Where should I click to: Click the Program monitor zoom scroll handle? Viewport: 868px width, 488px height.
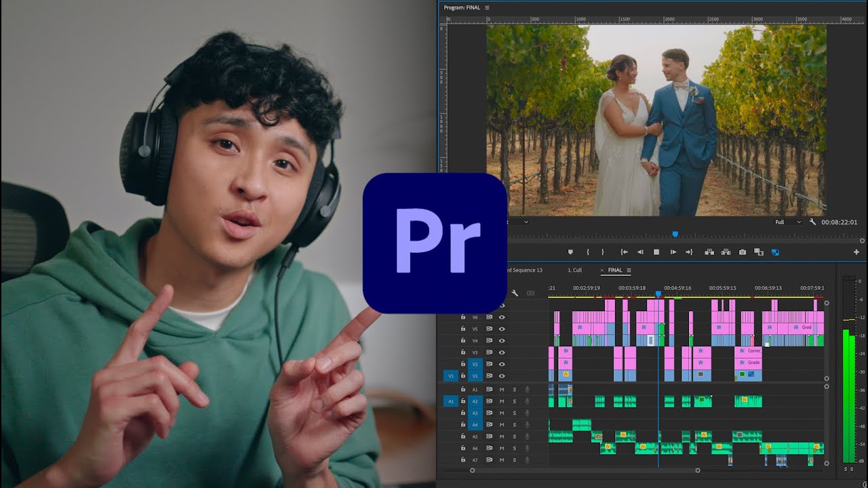click(x=862, y=241)
